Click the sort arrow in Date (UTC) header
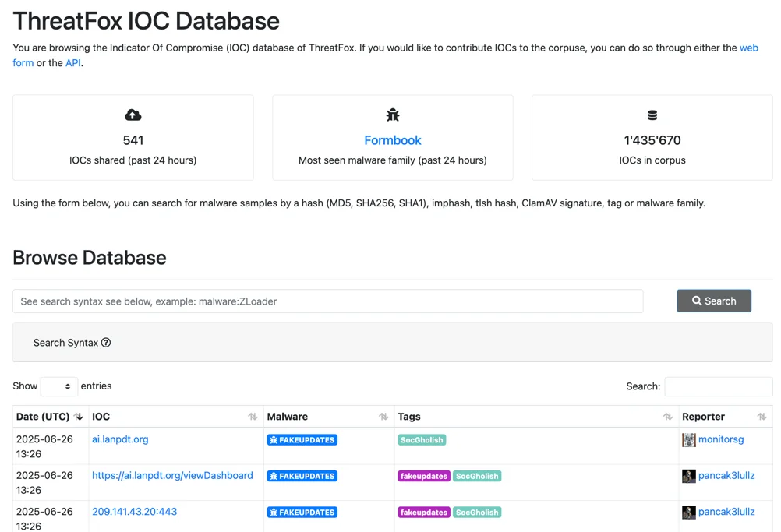The image size is (781, 532). [79, 417]
